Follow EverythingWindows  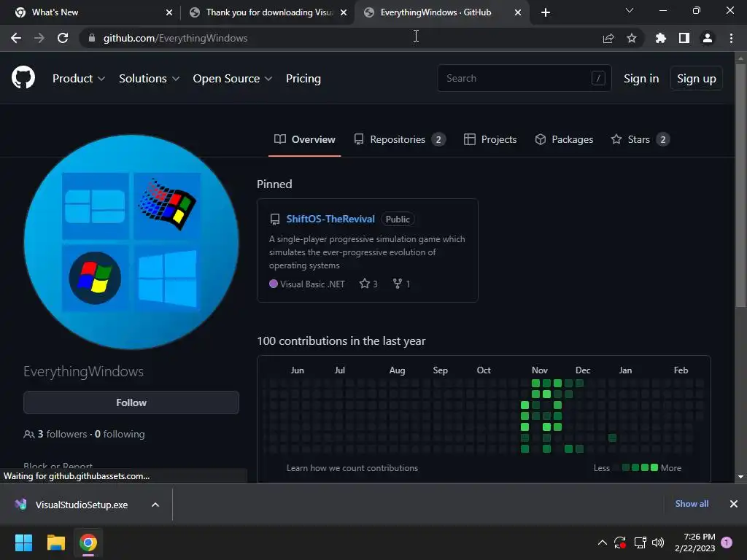pyautogui.click(x=131, y=402)
